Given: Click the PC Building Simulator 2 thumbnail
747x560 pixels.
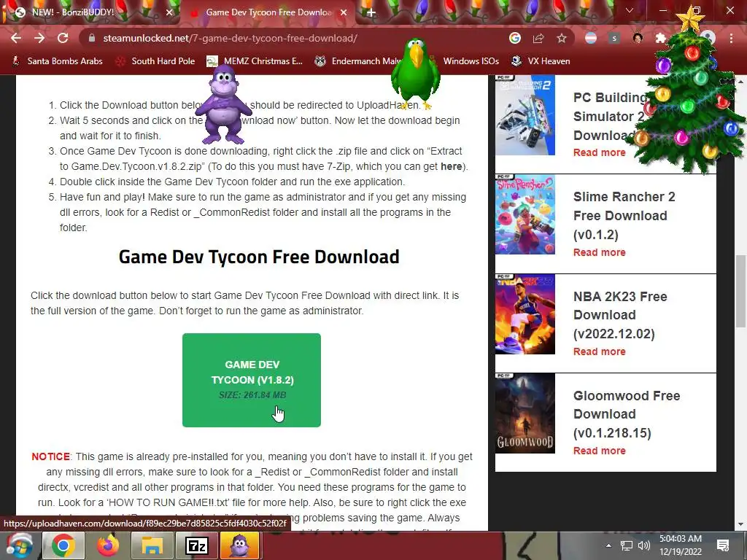Looking at the screenshot, I should (525, 114).
